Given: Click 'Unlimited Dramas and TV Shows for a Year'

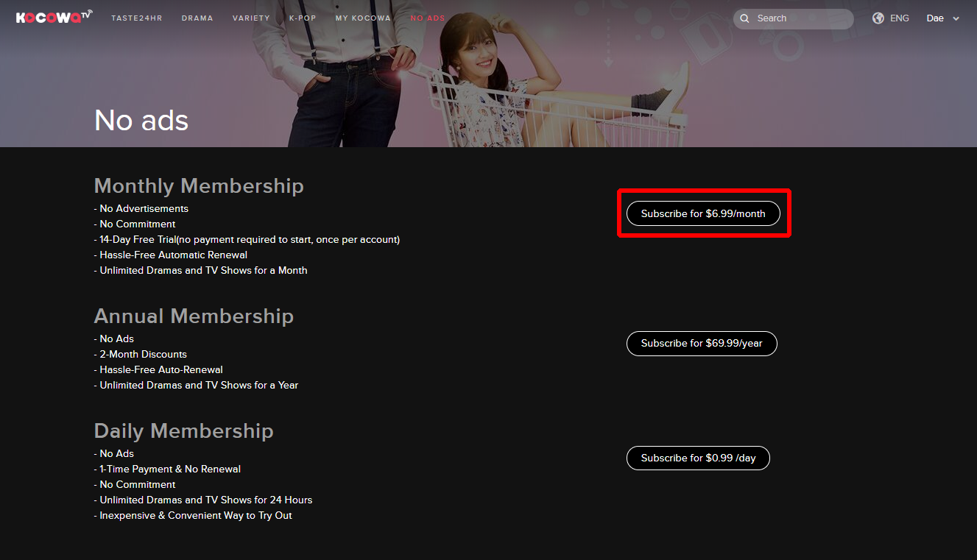Looking at the screenshot, I should click(196, 385).
